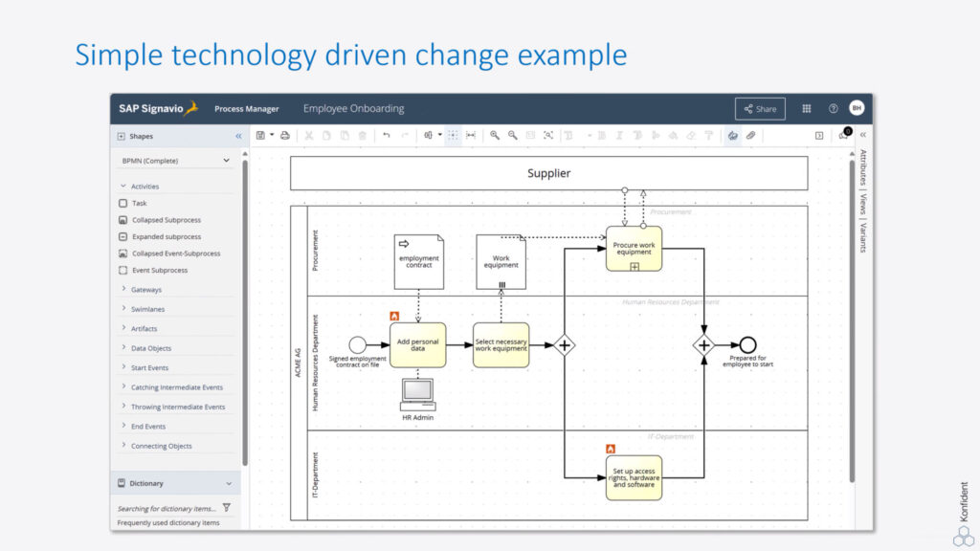Viewport: 980px width, 551px height.
Task: Click the notifications bell icon
Action: pos(843,135)
